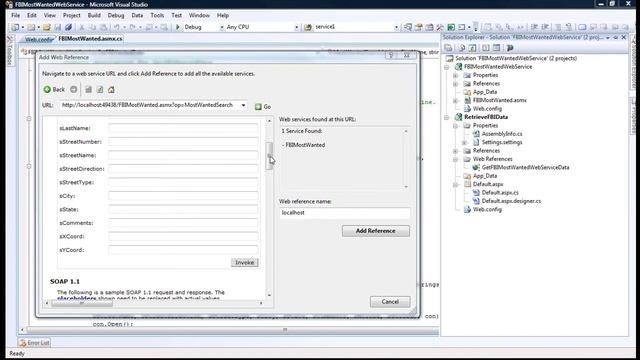Viewport: 640px width, 360px height.
Task: Open the Toolbox side tab
Action: click(x=10, y=51)
